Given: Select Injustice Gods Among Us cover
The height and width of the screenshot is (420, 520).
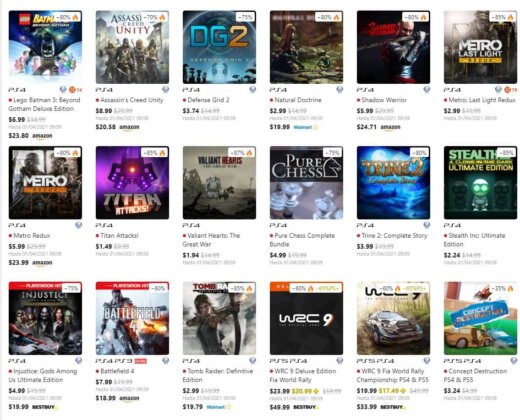Looking at the screenshot, I should click(45, 318).
